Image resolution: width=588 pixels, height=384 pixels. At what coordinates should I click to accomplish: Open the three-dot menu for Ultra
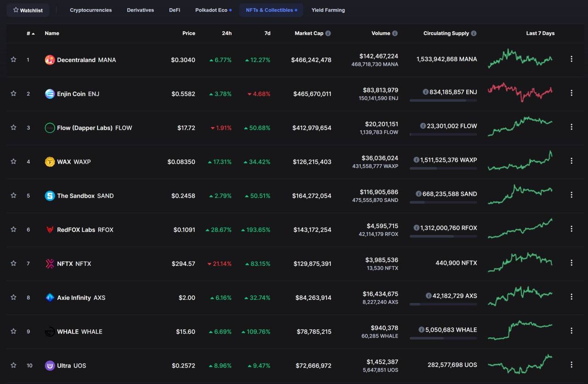571,365
